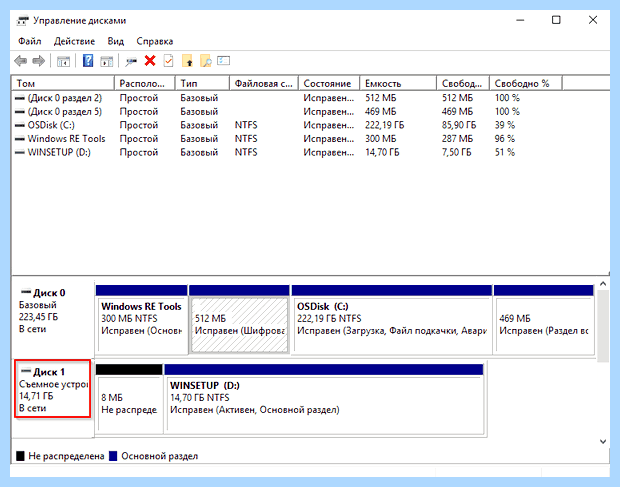Click volume icon beside WINSETUP (D:) row
This screenshot has height=487, width=620.
(x=20, y=153)
